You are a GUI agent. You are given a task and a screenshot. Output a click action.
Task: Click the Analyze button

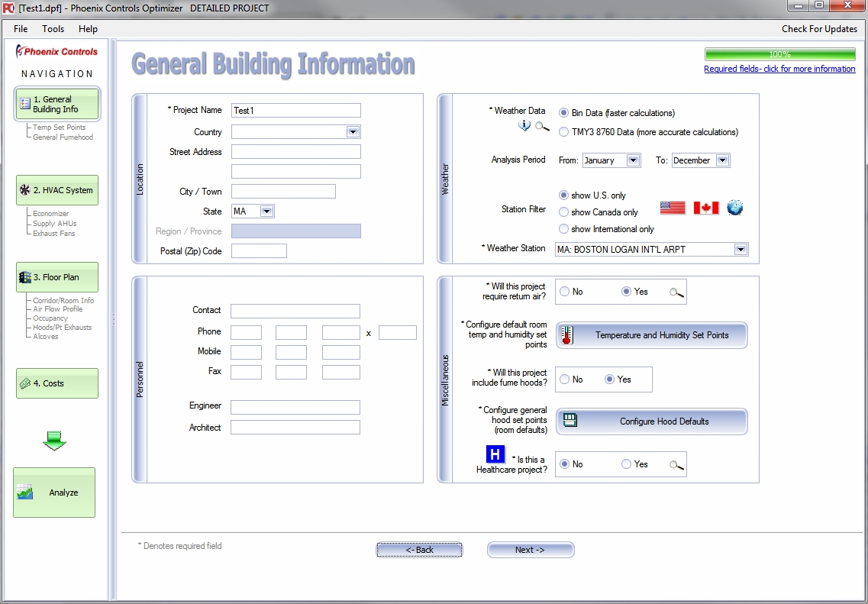pos(54,493)
